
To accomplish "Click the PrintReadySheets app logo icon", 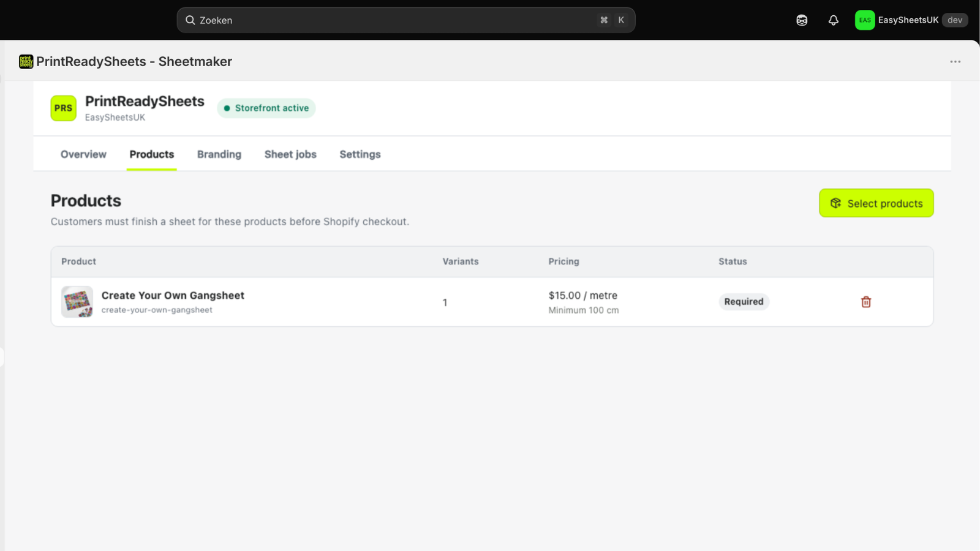I will pos(26,61).
